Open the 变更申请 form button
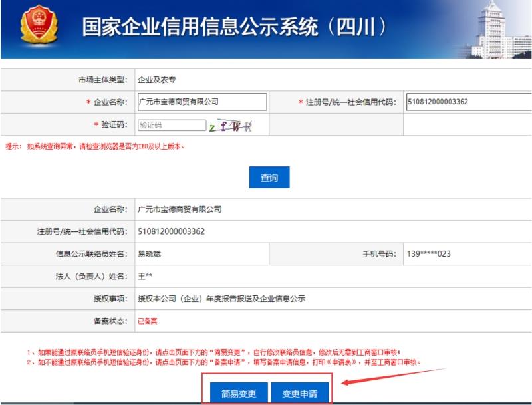This screenshot has width=532, height=405. [x=299, y=393]
